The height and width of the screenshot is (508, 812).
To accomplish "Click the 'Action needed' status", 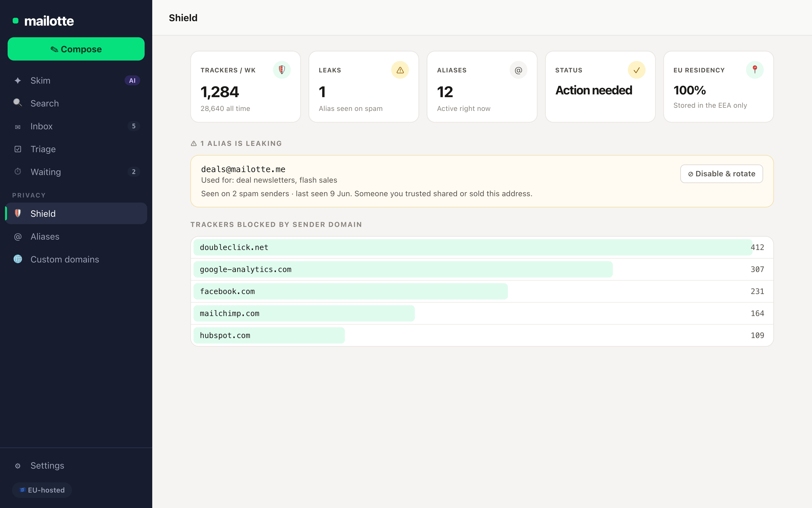I will pos(594,90).
